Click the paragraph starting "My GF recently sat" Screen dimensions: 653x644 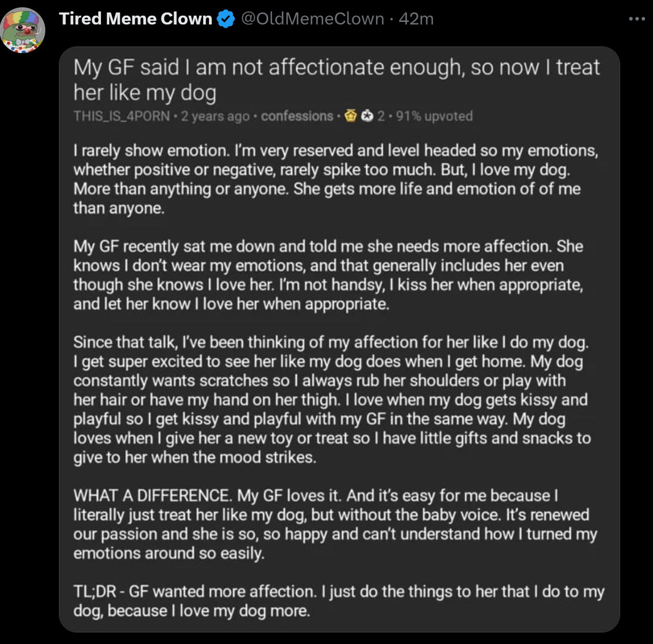[328, 275]
